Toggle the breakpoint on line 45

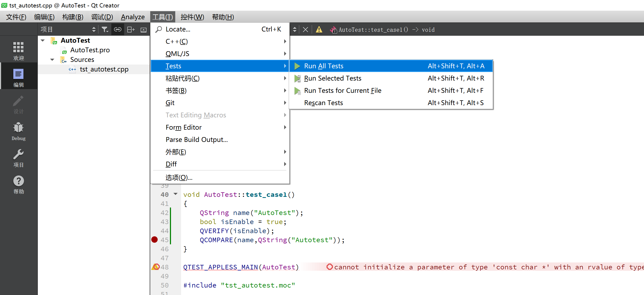154,240
